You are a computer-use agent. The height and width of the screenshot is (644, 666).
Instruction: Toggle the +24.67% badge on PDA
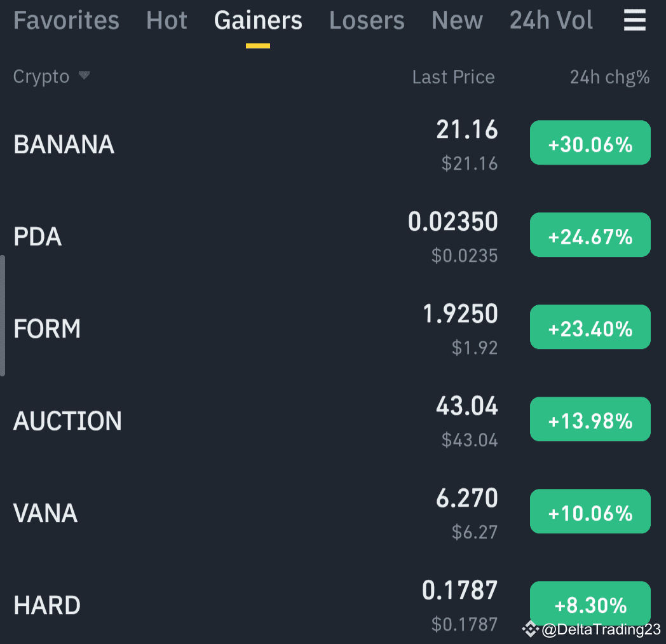[590, 235]
